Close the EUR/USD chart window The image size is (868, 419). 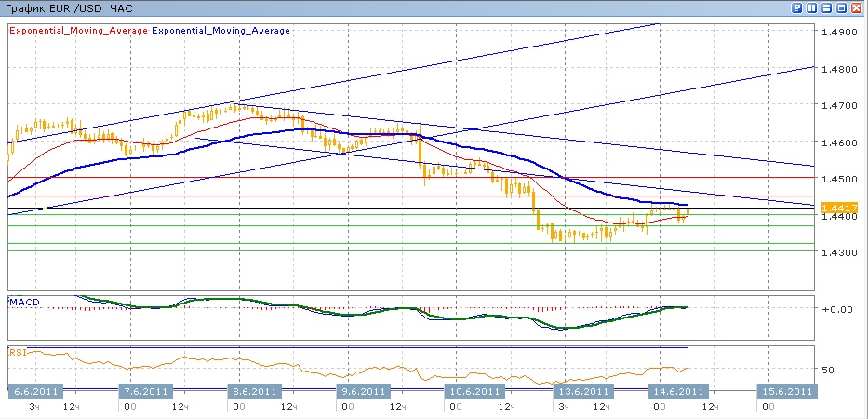click(857, 7)
